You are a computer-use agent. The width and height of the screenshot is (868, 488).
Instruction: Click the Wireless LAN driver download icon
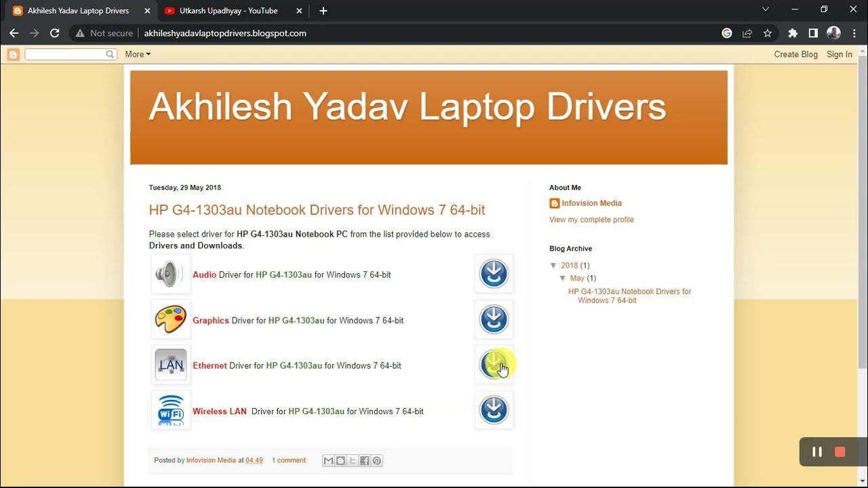click(x=494, y=410)
